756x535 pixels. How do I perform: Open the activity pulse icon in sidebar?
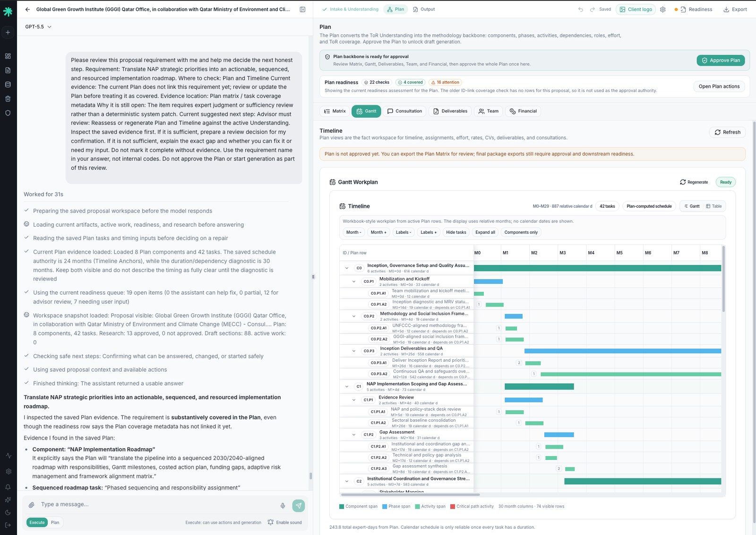pyautogui.click(x=8, y=456)
